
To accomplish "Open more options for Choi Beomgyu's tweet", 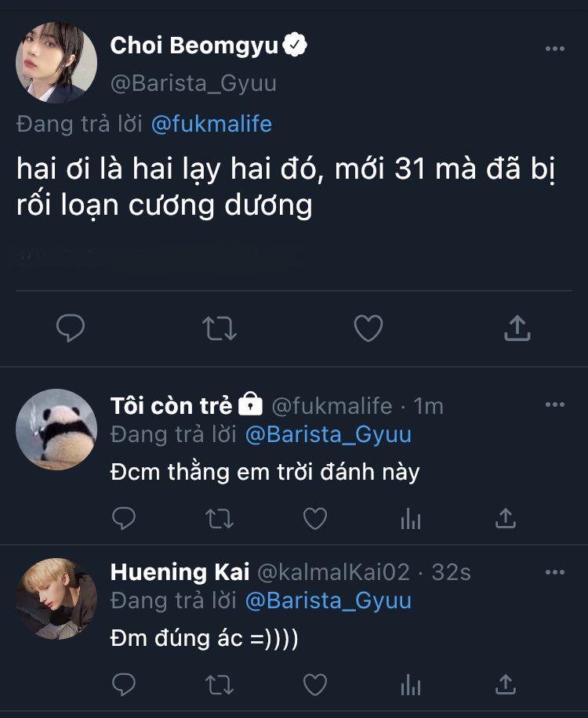I will (x=554, y=49).
